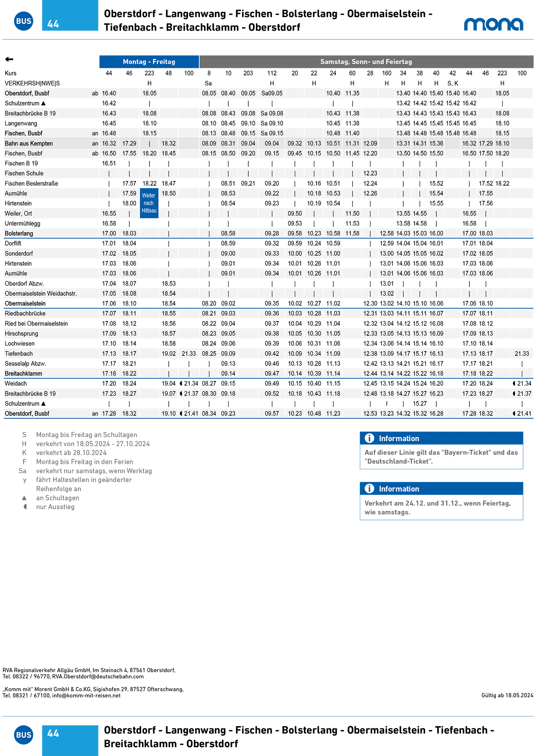The image size is (536, 756).
Task: Click the Langenwang stop name
Action: [x=21, y=123]
